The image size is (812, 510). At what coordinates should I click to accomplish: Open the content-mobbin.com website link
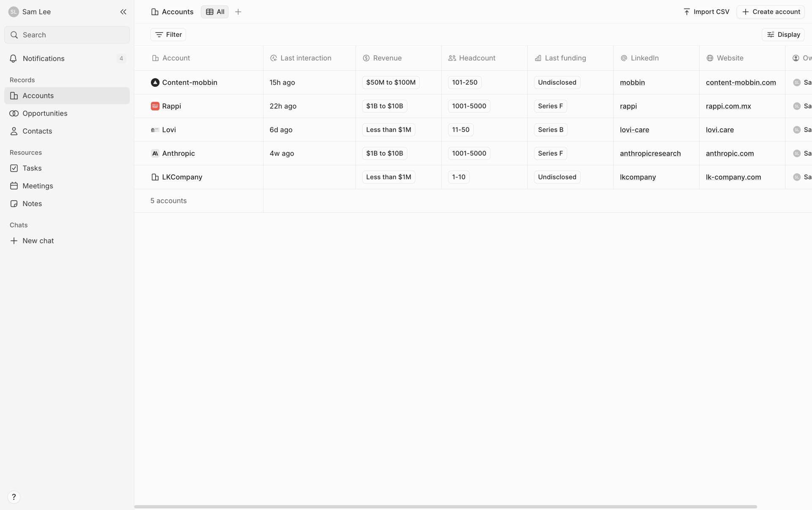tap(741, 83)
